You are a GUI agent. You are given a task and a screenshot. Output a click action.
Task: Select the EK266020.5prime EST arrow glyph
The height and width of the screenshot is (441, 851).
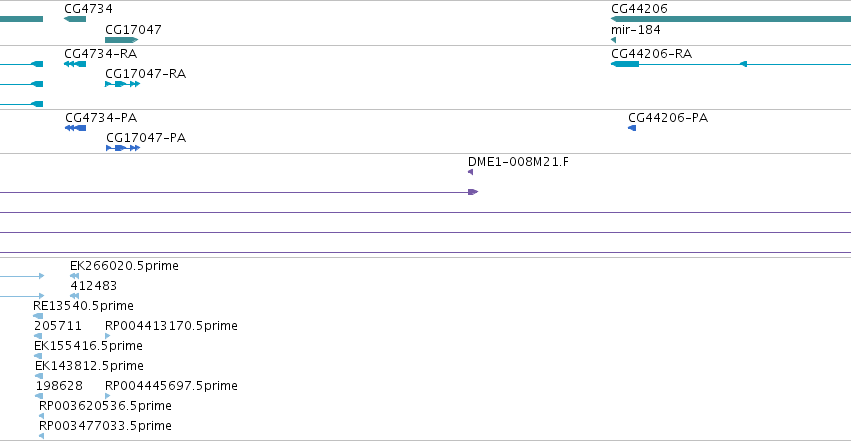[x=74, y=276]
